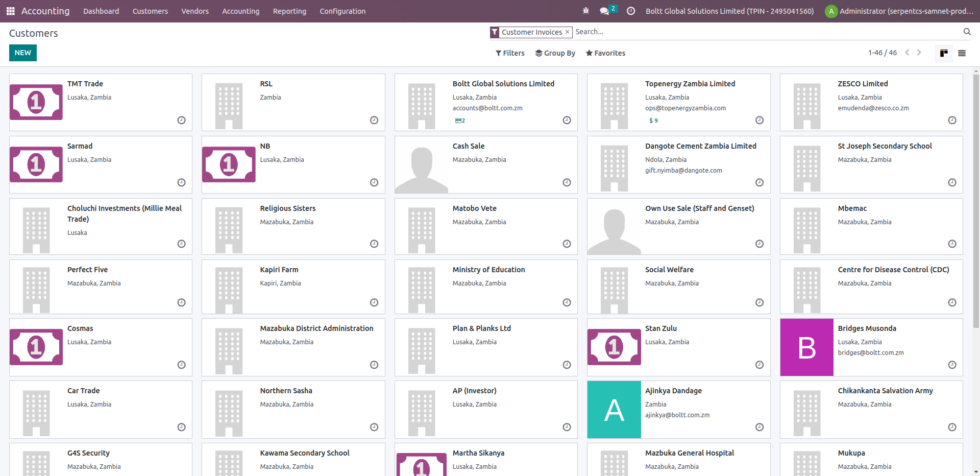Open the Favorites dropdown
The width and height of the screenshot is (980, 476).
605,53
